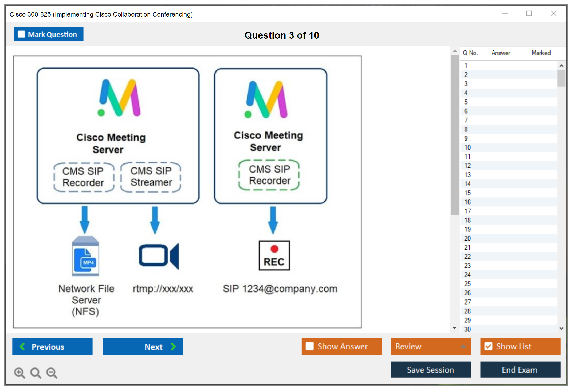The width and height of the screenshot is (574, 392).
Task: Click the right Cisco Meeting Server logo
Action: (266, 100)
